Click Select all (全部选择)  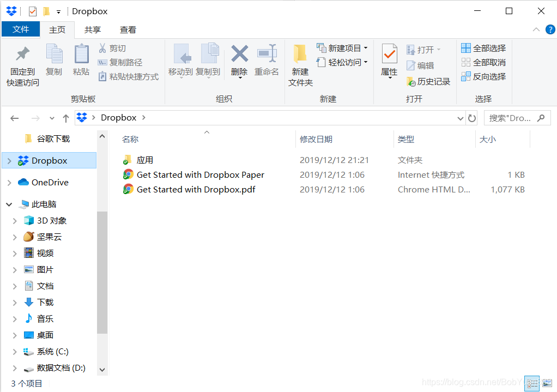tap(483, 48)
